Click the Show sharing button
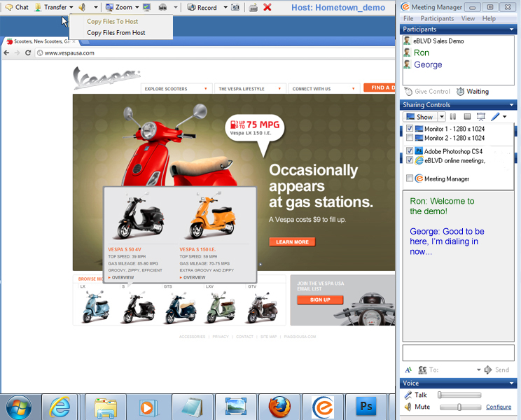 tap(420, 117)
